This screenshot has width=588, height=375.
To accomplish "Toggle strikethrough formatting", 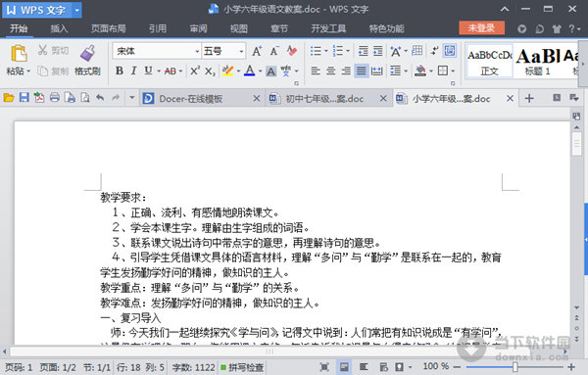I will pyautogui.click(x=171, y=70).
